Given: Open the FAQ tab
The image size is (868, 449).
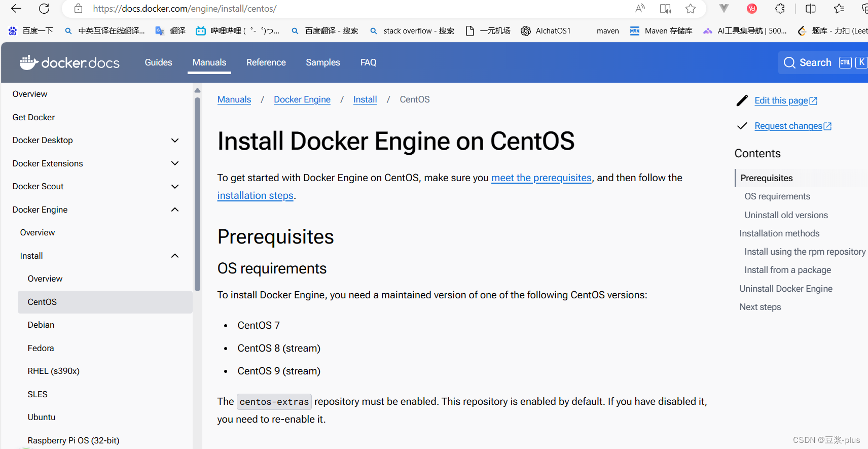Looking at the screenshot, I should click(369, 62).
